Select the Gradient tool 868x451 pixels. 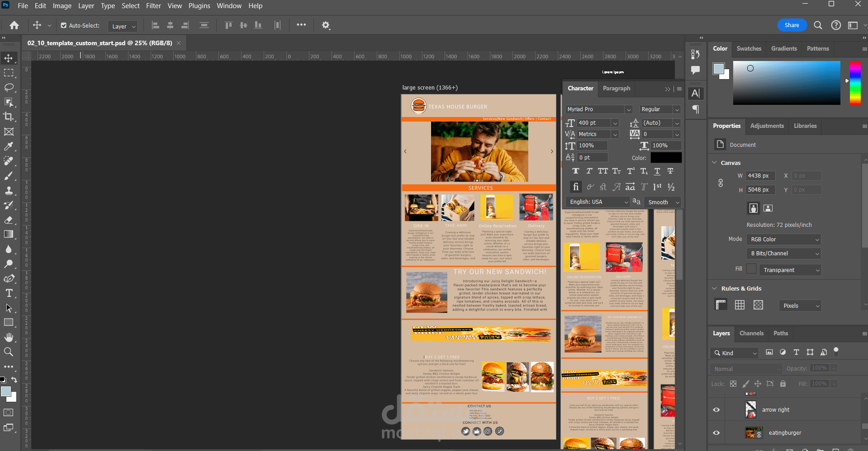pyautogui.click(x=9, y=234)
